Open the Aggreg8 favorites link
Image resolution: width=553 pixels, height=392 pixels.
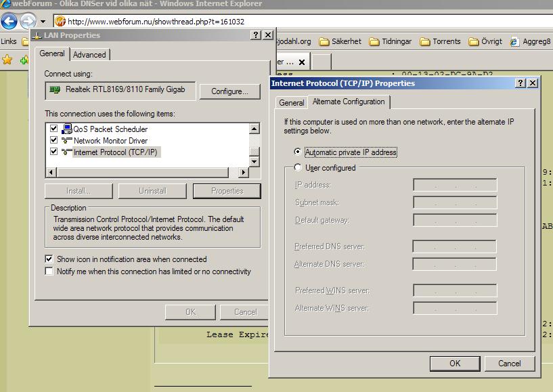tap(531, 41)
